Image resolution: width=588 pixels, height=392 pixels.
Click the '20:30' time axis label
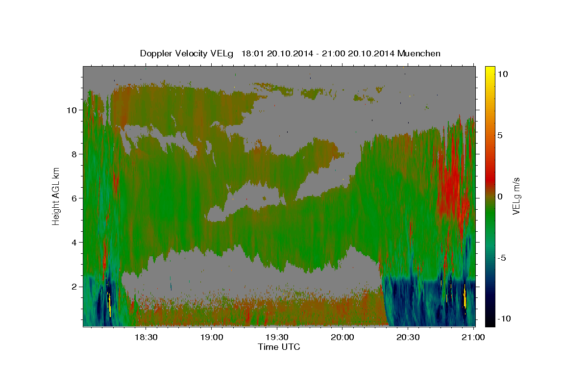click(x=408, y=337)
